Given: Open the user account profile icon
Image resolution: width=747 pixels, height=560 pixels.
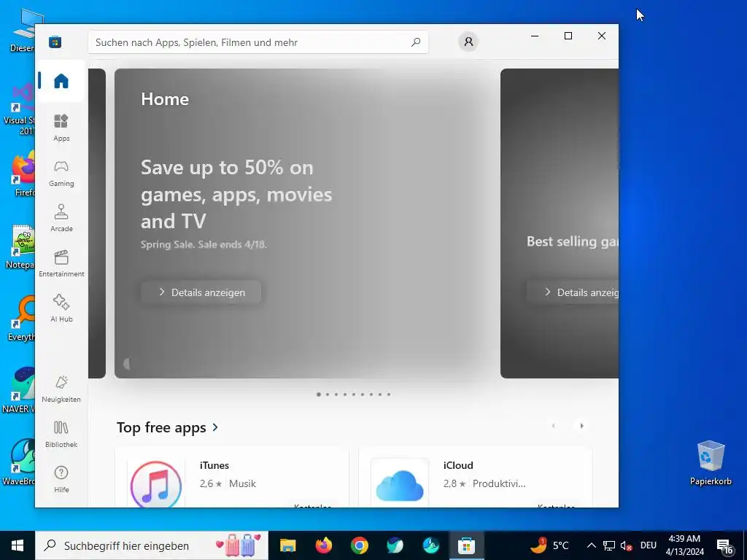Looking at the screenshot, I should tap(468, 42).
